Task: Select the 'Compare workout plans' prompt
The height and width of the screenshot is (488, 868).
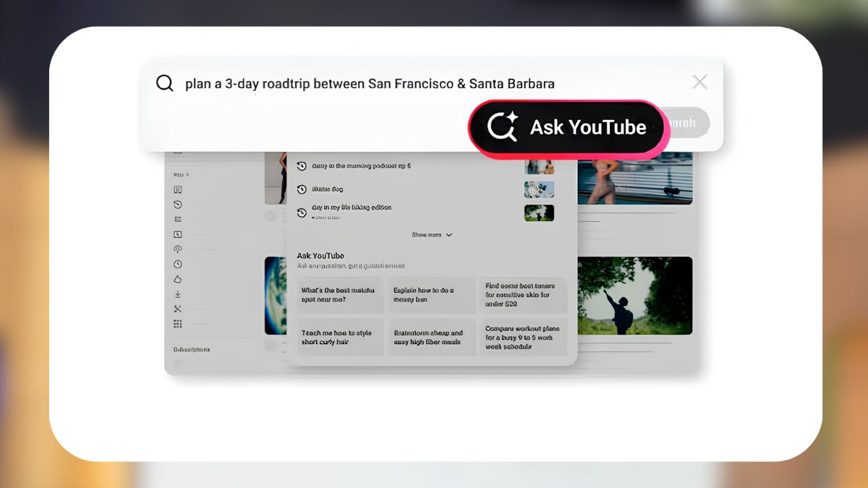Action: [524, 337]
